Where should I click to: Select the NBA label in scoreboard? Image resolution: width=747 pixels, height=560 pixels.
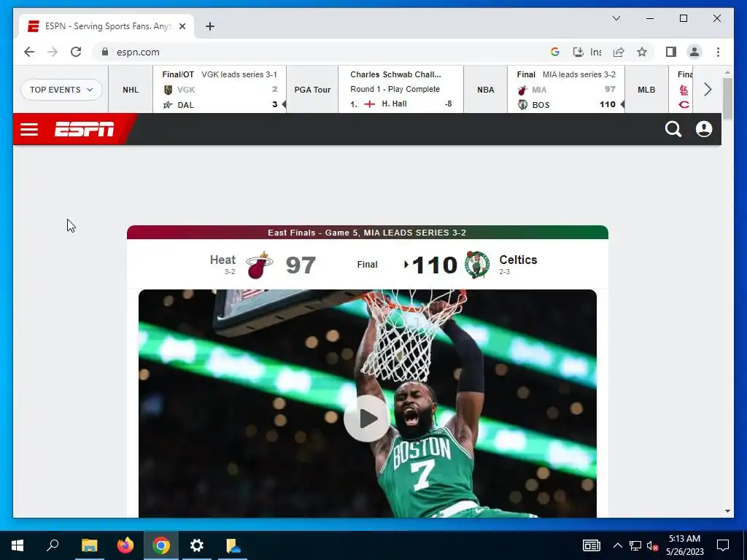tap(485, 90)
